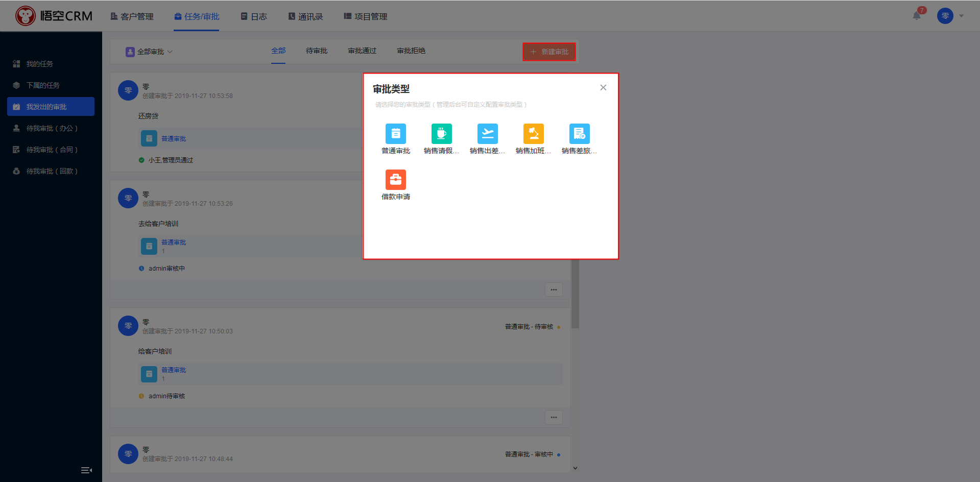Open the user avatar dropdown menu
This screenshot has height=482, width=980.
[x=950, y=16]
